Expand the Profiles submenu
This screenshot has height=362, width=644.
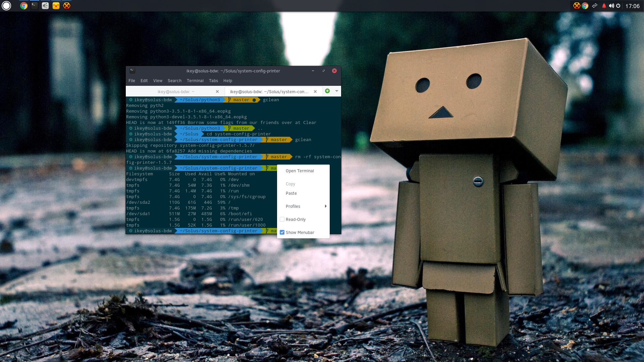pyautogui.click(x=303, y=206)
